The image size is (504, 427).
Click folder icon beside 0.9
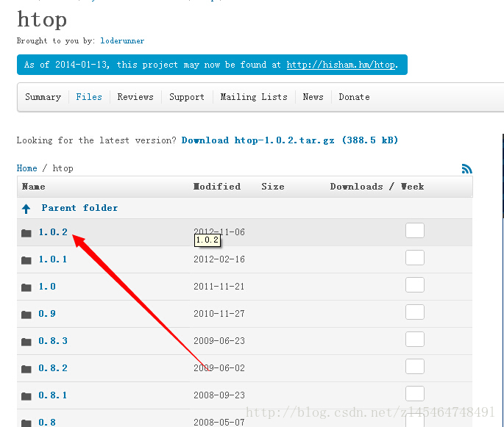(26, 315)
